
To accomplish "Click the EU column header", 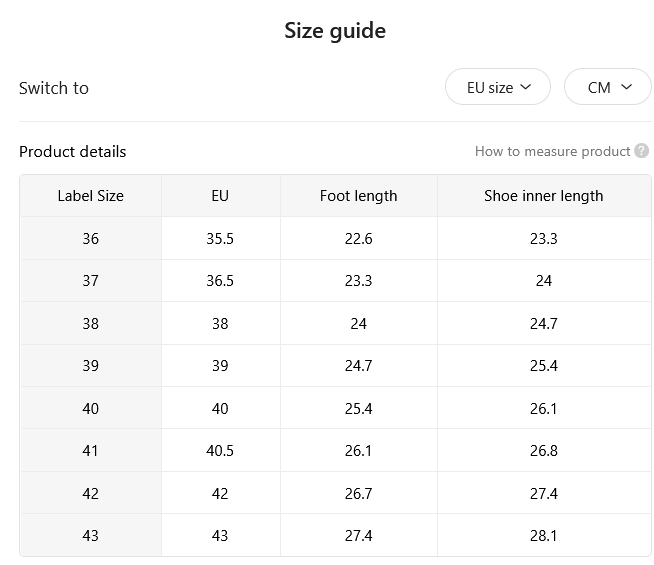I will point(220,196).
